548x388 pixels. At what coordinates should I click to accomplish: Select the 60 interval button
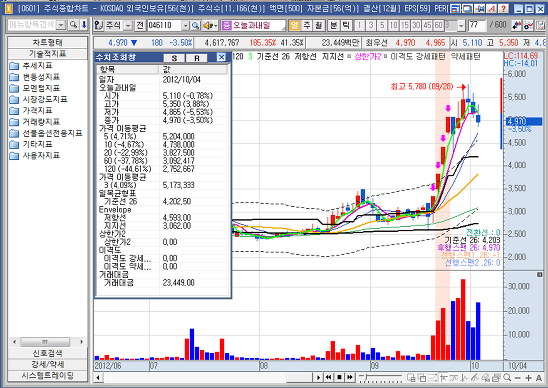pos(439,25)
